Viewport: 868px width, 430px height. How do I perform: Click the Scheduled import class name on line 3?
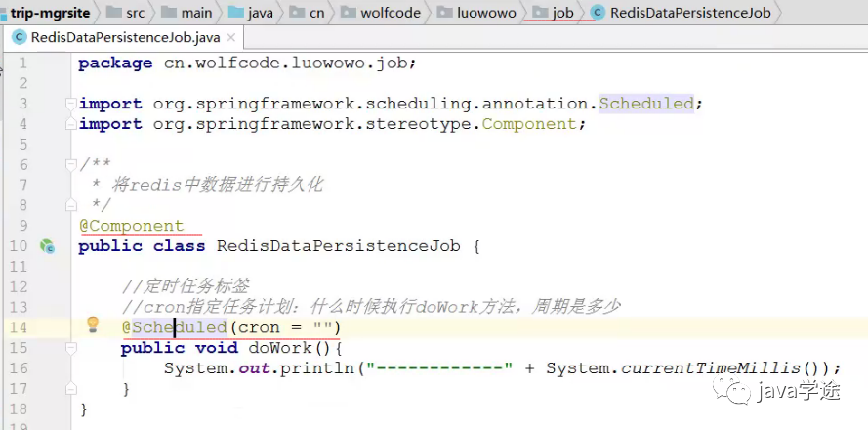(x=646, y=104)
